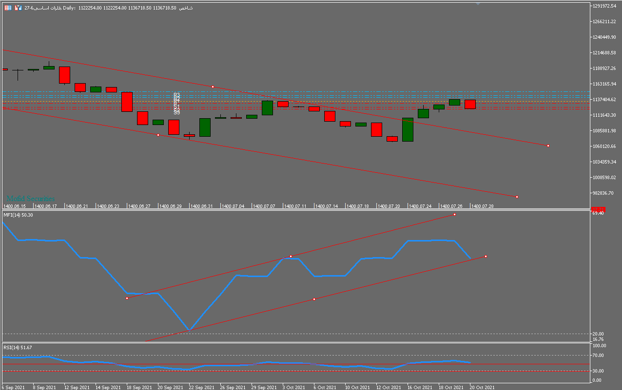Click the RSI(14) 51.67 indicator label
Viewport: 622px width, 390px height.
pos(18,348)
